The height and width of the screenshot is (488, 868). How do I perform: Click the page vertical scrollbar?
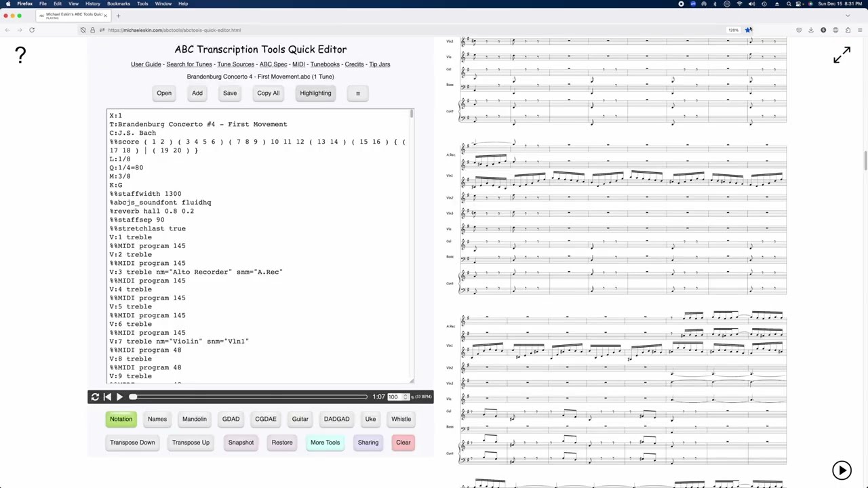[865, 161]
